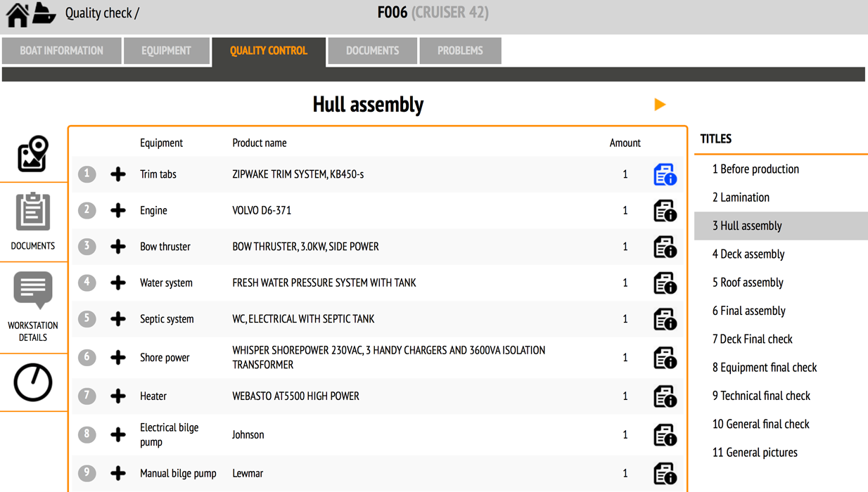Expand the Shore power row with plus
Image resolution: width=868 pixels, height=492 pixels.
(x=118, y=358)
